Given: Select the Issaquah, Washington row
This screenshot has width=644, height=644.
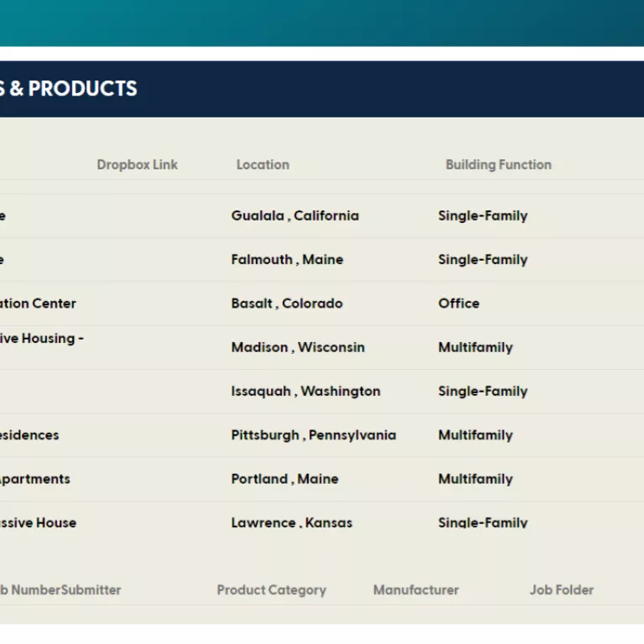Looking at the screenshot, I should point(305,391).
